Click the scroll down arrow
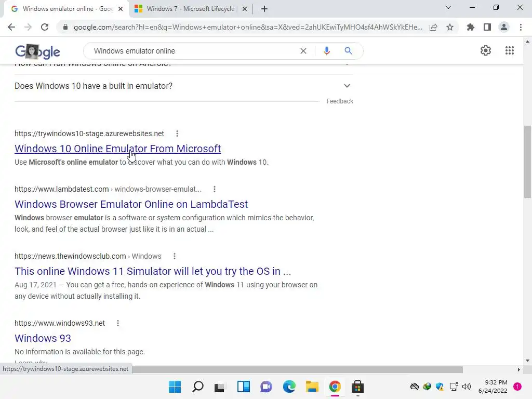532x399 pixels. (x=527, y=361)
